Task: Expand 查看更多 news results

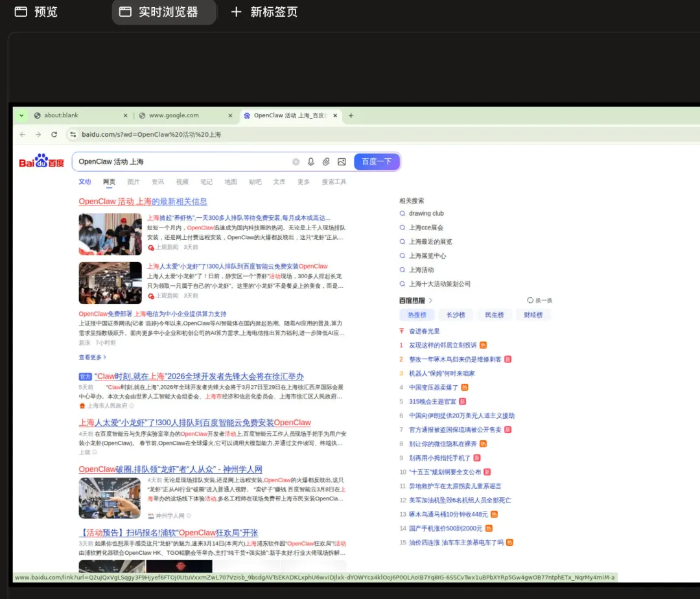Action: tap(93, 357)
